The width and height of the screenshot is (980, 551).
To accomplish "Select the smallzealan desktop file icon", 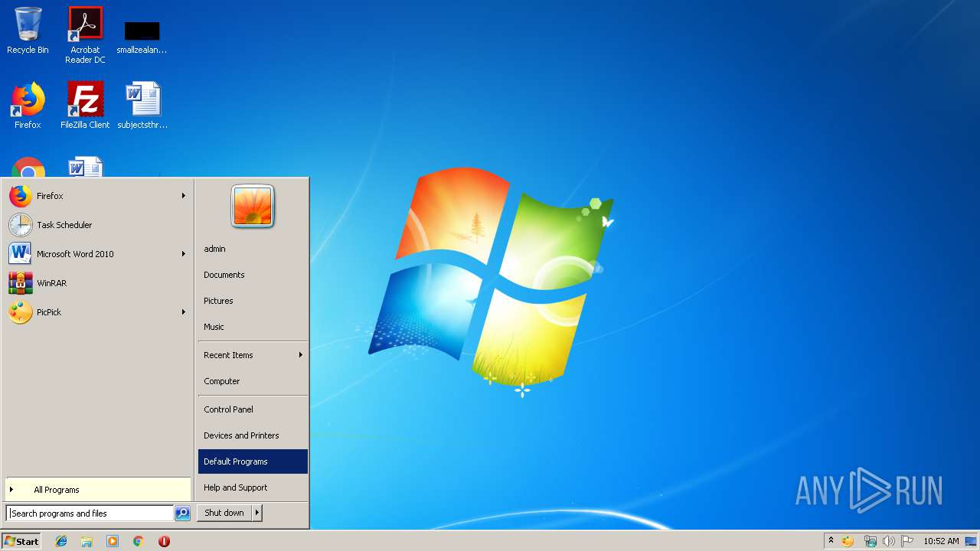I will (142, 37).
